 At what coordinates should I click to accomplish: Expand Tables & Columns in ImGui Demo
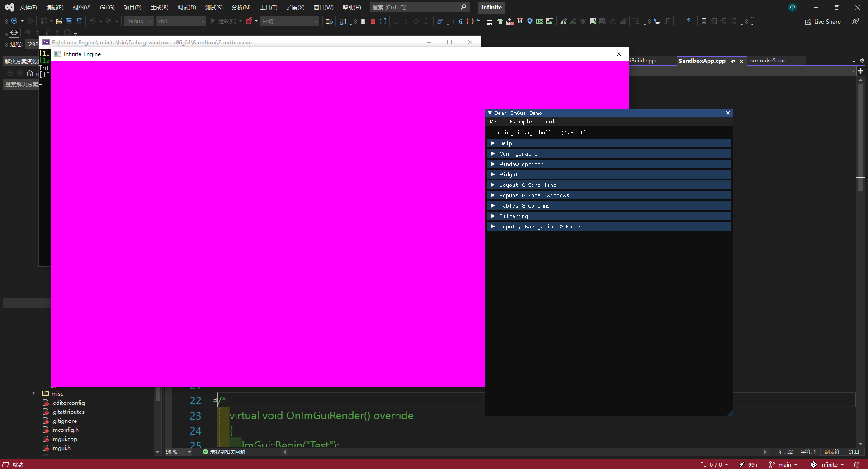coord(609,206)
